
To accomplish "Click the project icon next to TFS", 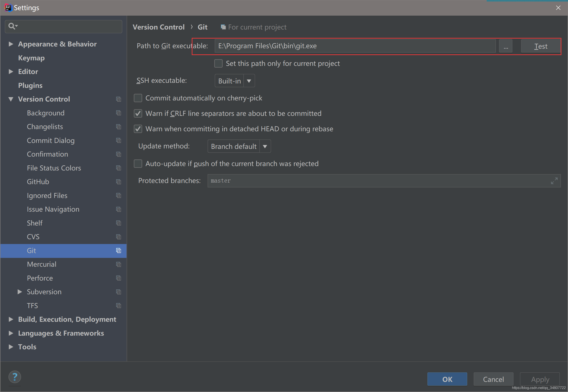I will [118, 305].
